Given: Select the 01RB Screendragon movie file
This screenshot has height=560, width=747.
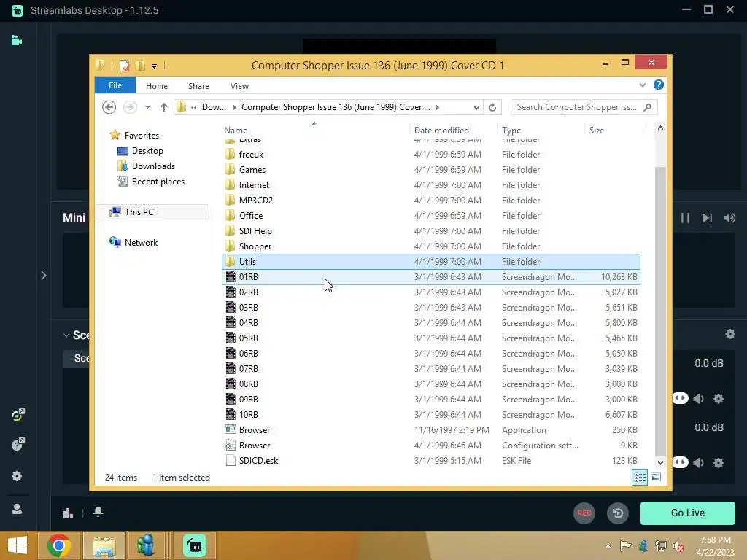Looking at the screenshot, I should tap(430, 276).
